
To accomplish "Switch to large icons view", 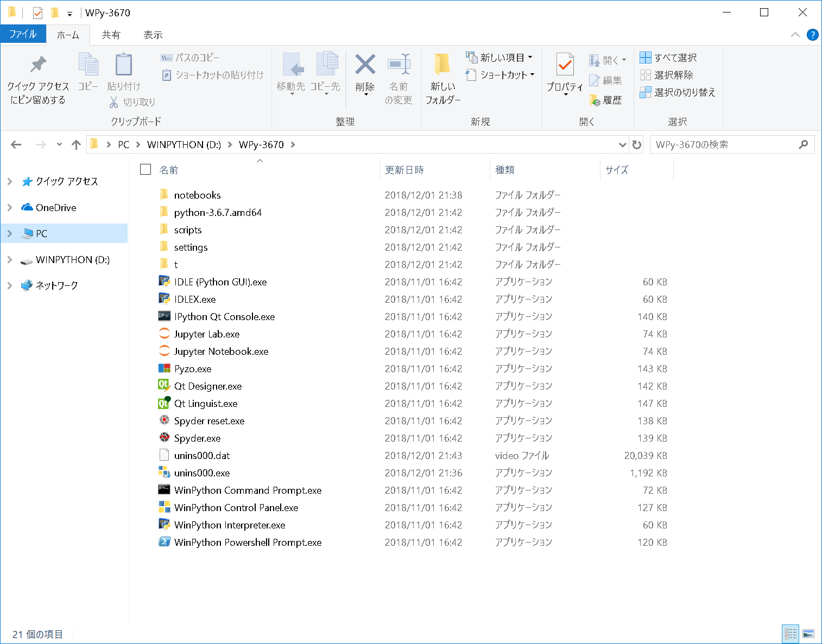I will 808,634.
